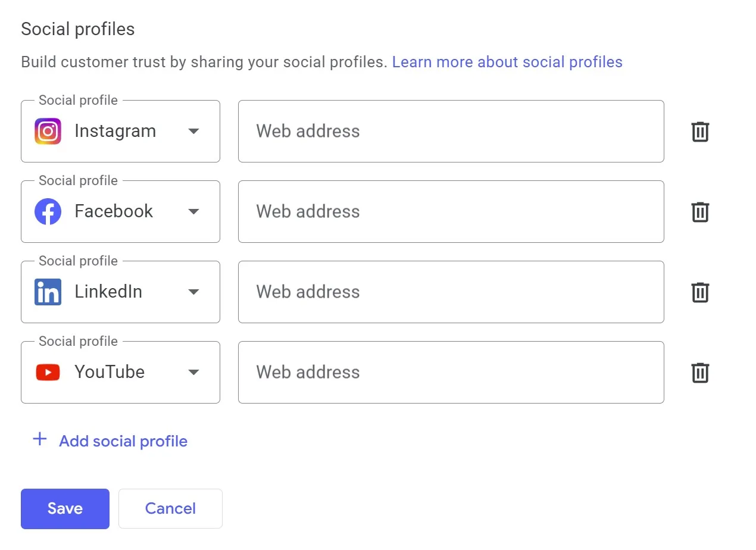Screen dimensions: 756x550
Task: Click the Instagram logo icon
Action: tap(48, 131)
